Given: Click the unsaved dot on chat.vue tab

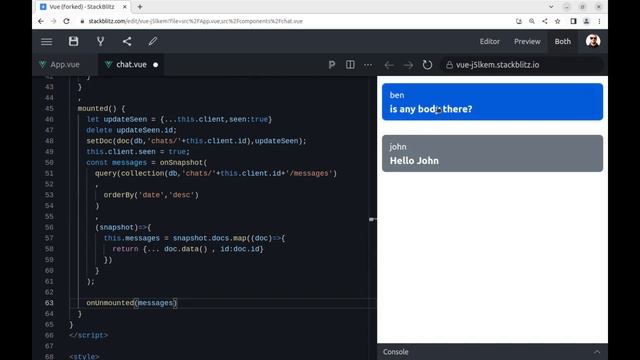Looking at the screenshot, I should coord(156,64).
